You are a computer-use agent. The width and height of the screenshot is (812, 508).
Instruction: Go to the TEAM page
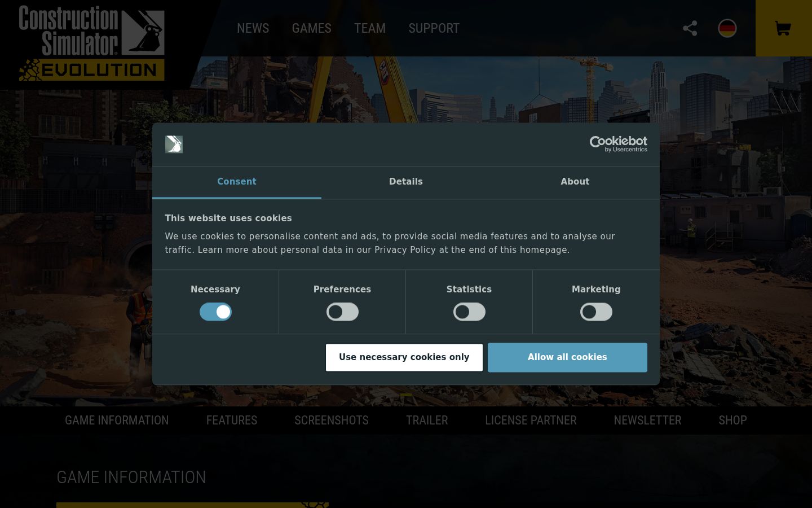pos(370,28)
